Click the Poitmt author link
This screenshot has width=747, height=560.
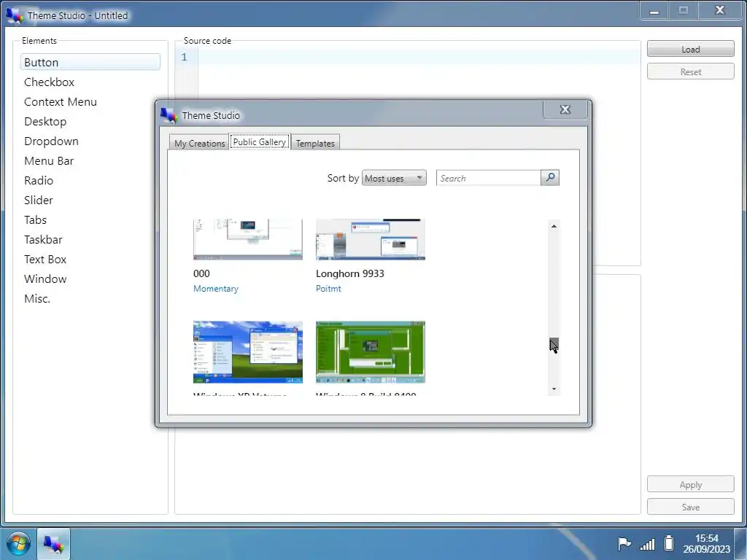[x=328, y=289]
